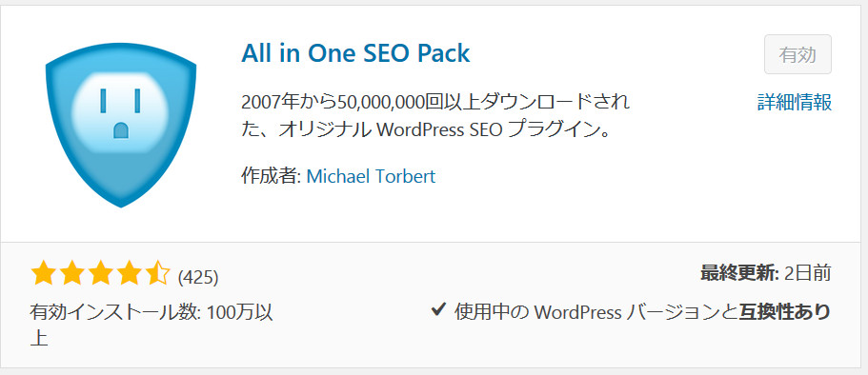868x375 pixels.
Task: Click the 100万以上 install count text
Action: click(x=151, y=326)
